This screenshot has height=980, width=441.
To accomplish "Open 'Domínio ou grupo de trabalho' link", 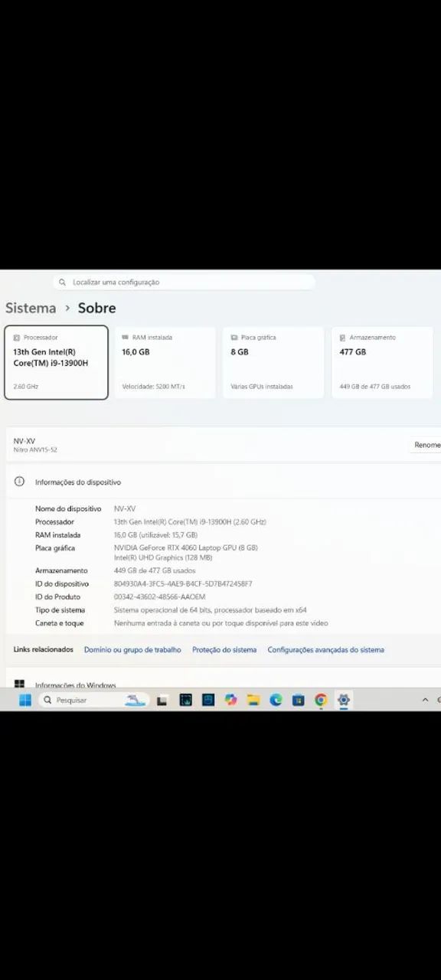I will (132, 649).
